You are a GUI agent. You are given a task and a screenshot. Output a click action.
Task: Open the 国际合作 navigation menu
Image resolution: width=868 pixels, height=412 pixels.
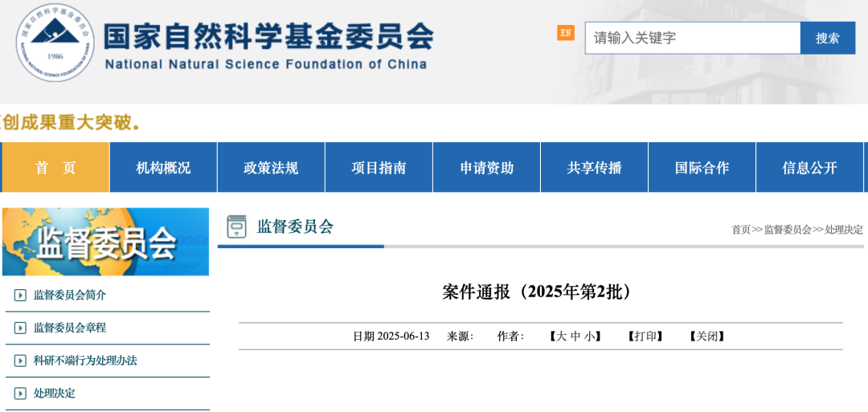[x=702, y=168]
